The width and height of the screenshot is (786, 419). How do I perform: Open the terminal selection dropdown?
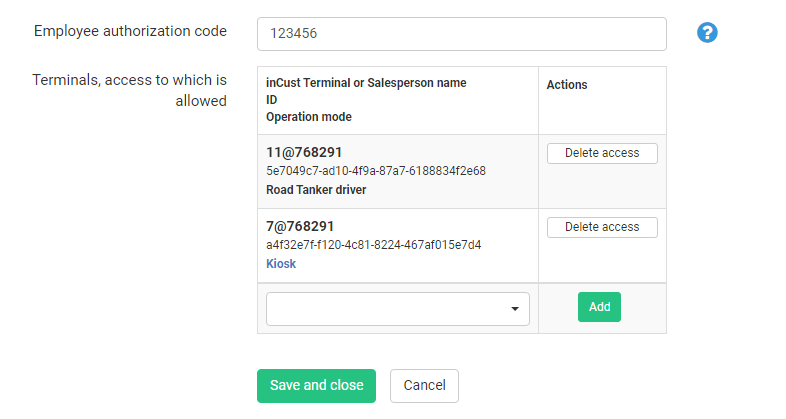click(x=397, y=309)
